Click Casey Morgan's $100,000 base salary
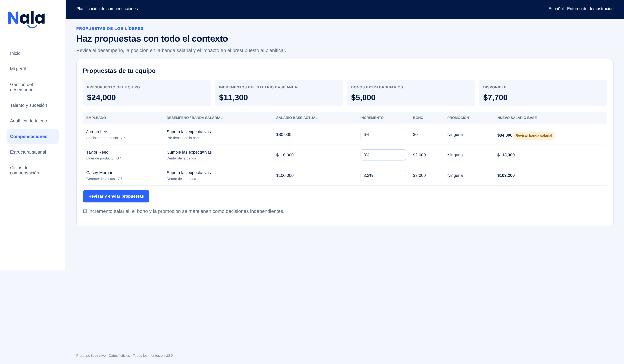The height and width of the screenshot is (364, 624). coord(285,175)
